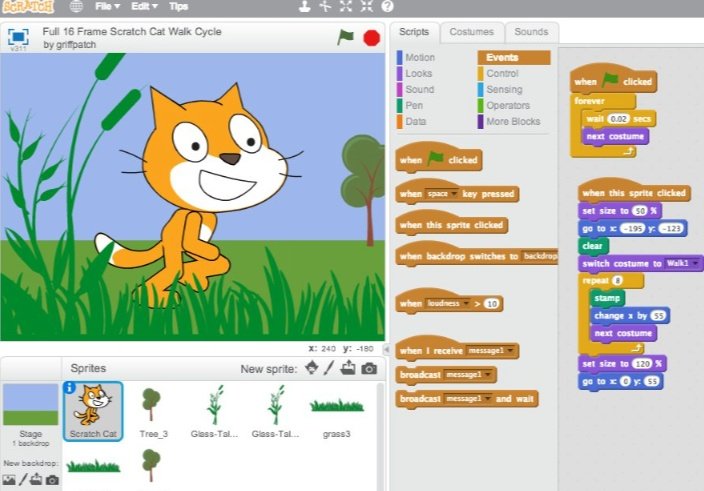The width and height of the screenshot is (704, 491).
Task: Switch to the Scripts tab
Action: point(414,32)
